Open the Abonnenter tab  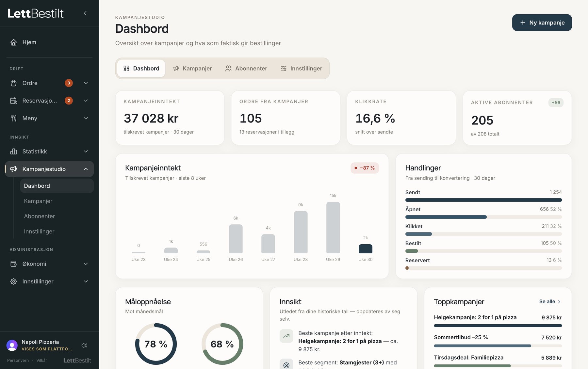[246, 68]
